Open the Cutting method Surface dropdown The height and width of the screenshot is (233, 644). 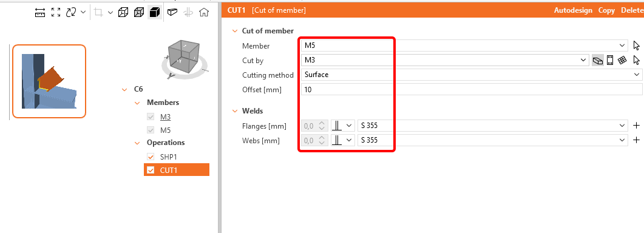pyautogui.click(x=472, y=75)
